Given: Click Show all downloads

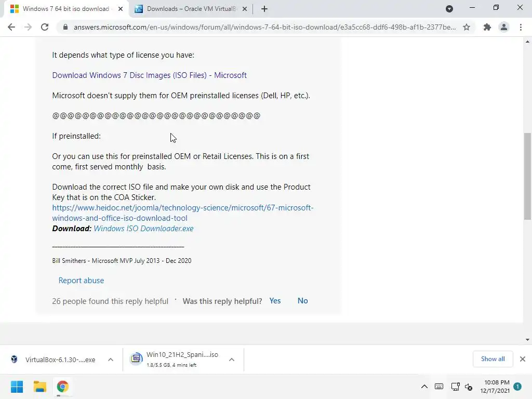Looking at the screenshot, I should coord(493,359).
